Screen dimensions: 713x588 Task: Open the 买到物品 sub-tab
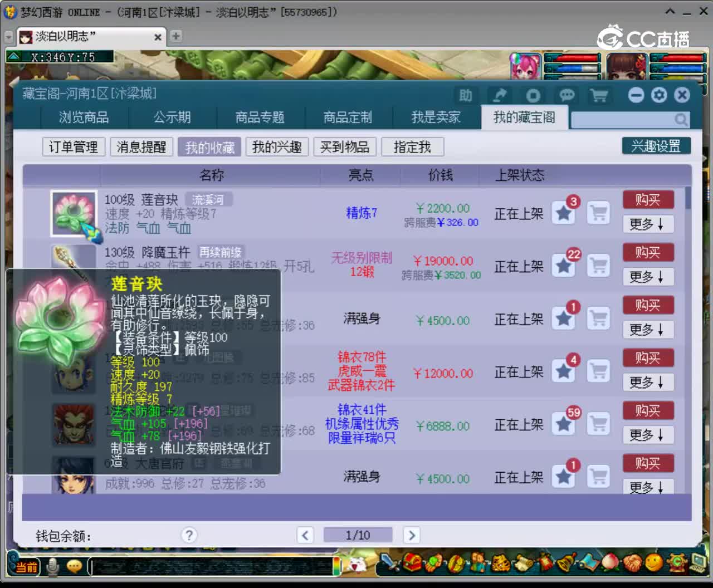coord(345,147)
